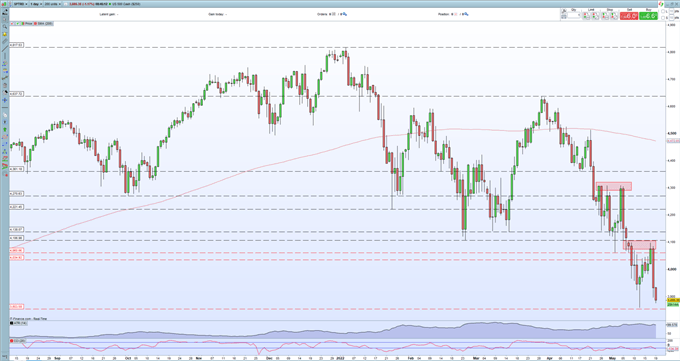The width and height of the screenshot is (680, 361).
Task: Select the blue cross cursor tool
Action: [x=5, y=100]
